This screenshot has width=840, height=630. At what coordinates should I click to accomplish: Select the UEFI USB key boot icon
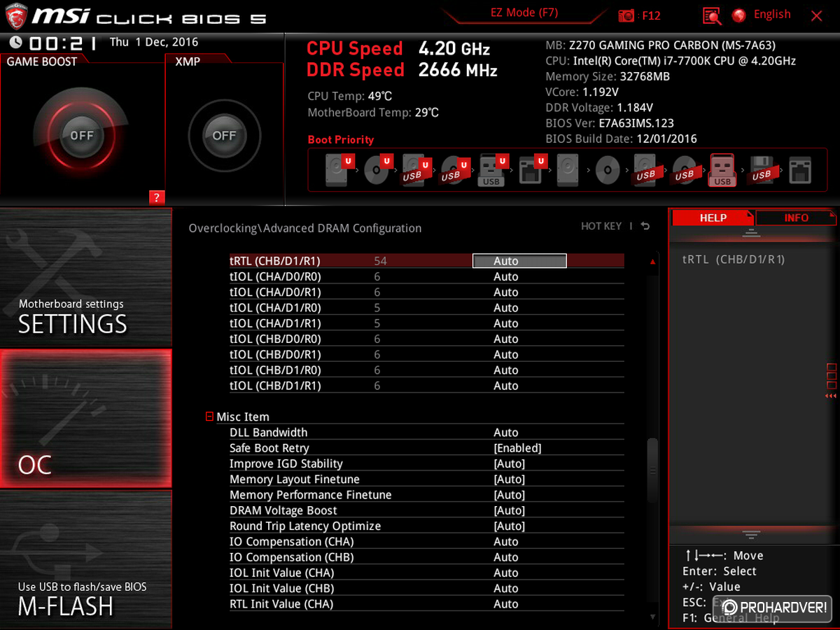493,170
